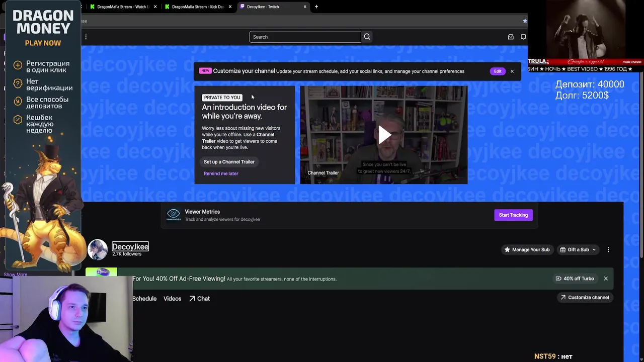Viewport: 644px width, 362px height.
Task: Open the Videos channel tab
Action: point(172,299)
